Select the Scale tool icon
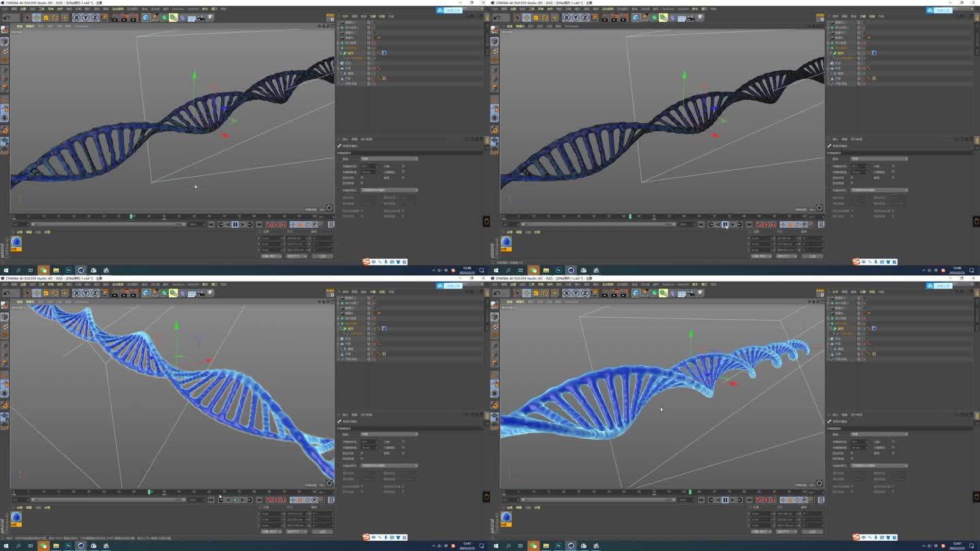980x551 pixels. (x=45, y=18)
